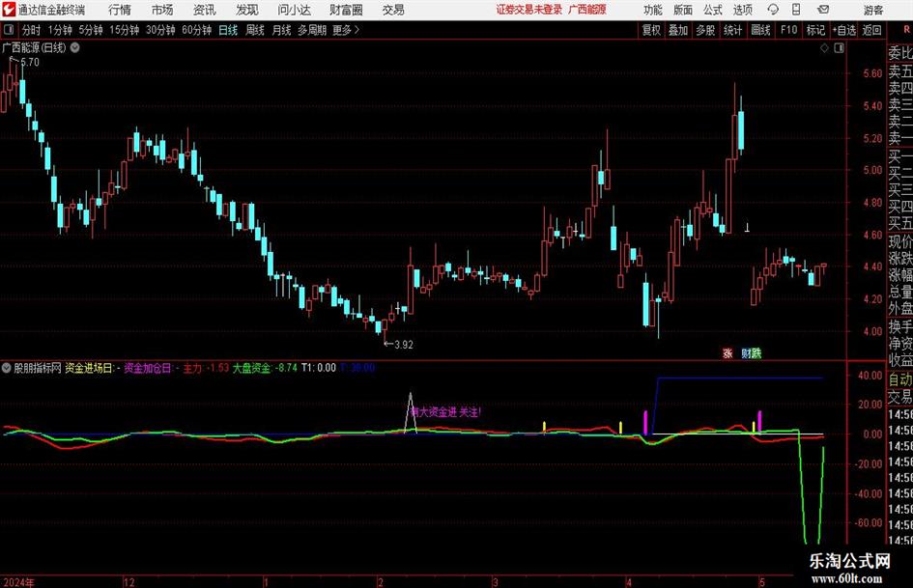Click the month 4 marker on timeline
913x588 pixels.
tap(629, 582)
